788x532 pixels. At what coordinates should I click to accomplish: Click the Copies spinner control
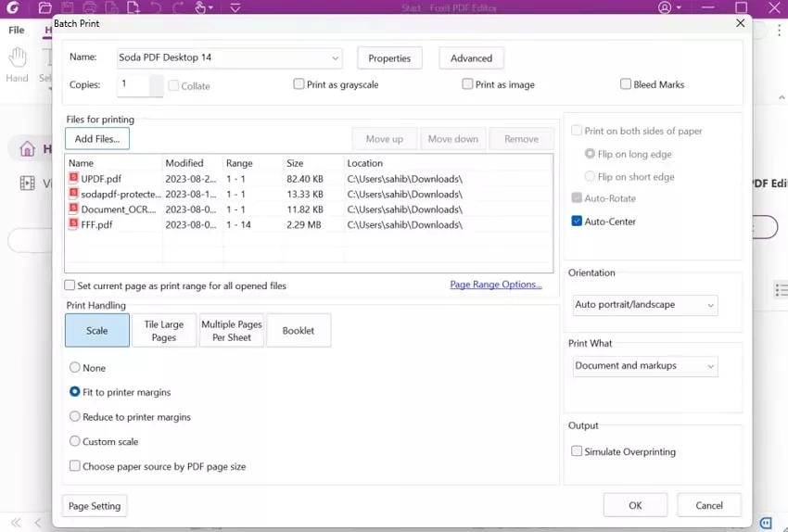click(157, 85)
